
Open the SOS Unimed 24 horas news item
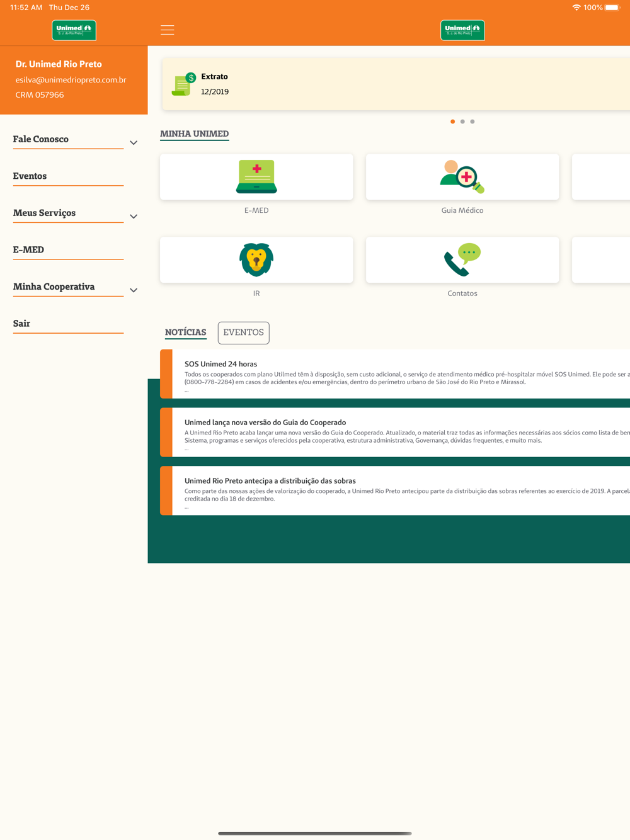(395, 374)
